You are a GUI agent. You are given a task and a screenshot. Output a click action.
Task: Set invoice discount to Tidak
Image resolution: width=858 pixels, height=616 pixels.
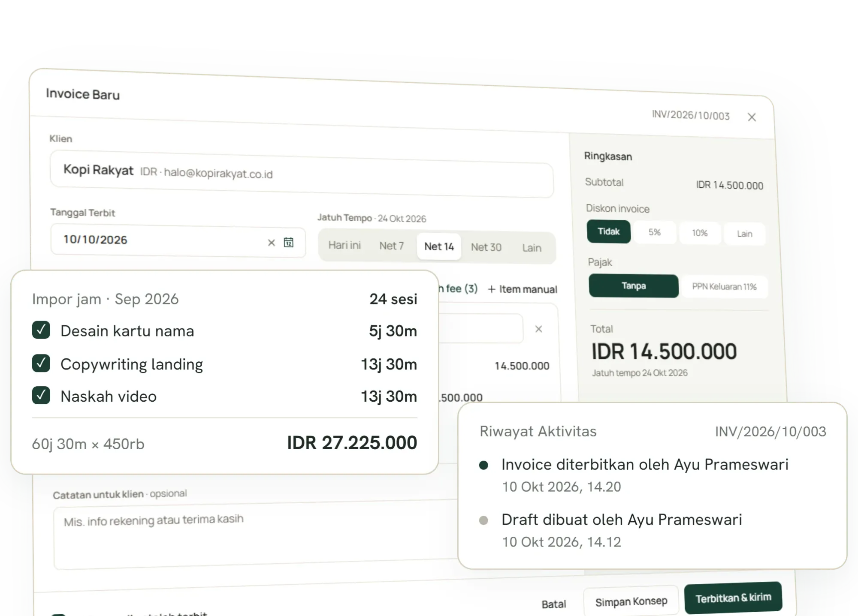coord(609,231)
